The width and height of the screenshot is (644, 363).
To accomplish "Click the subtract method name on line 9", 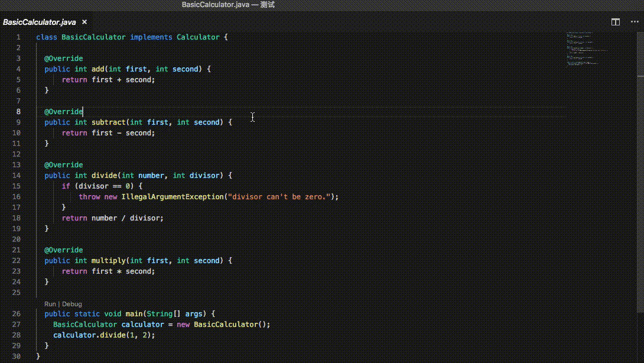I will pyautogui.click(x=109, y=122).
